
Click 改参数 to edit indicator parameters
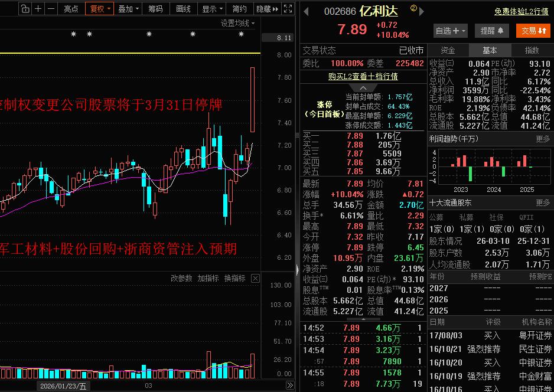pyautogui.click(x=181, y=278)
